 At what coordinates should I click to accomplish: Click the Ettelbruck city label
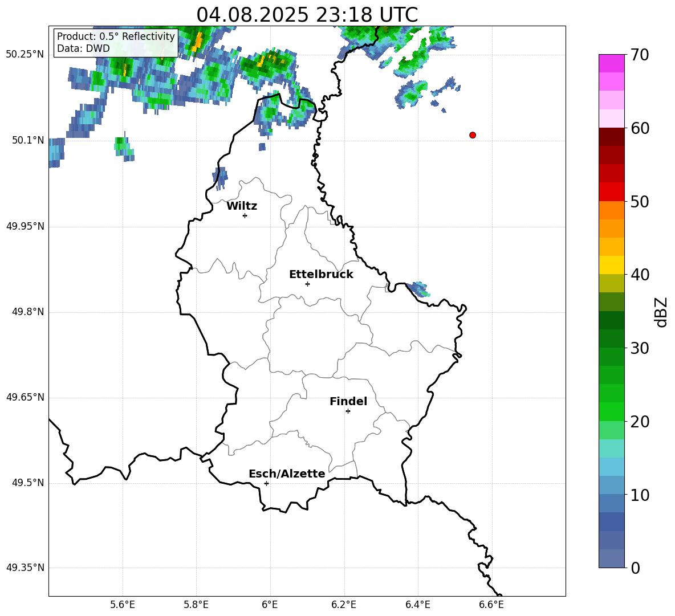(321, 275)
